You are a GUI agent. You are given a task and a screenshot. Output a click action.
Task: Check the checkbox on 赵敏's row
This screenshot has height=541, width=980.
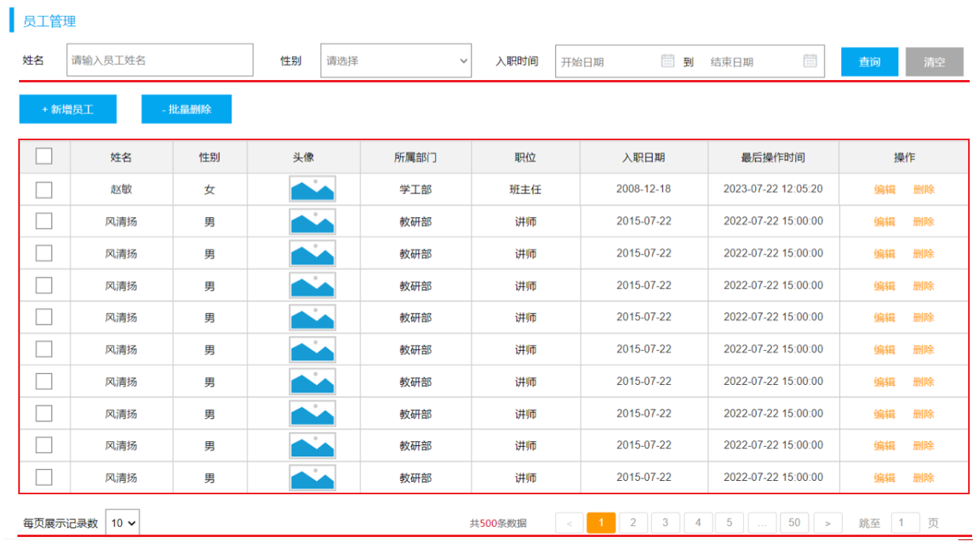pos(44,189)
